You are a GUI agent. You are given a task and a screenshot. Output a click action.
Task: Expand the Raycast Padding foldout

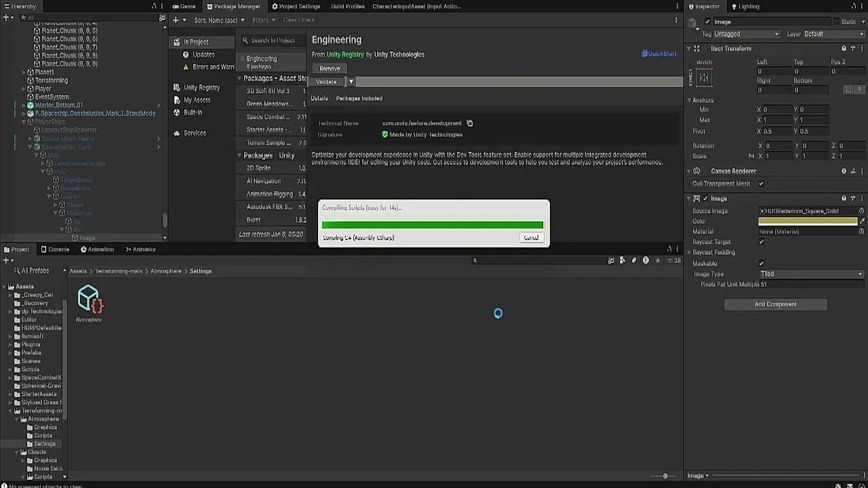coord(690,252)
